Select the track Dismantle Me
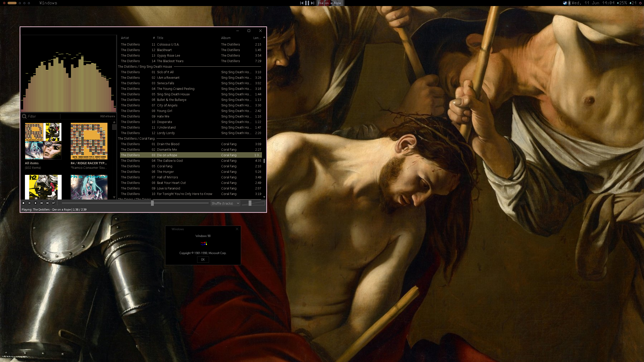 pyautogui.click(x=191, y=150)
